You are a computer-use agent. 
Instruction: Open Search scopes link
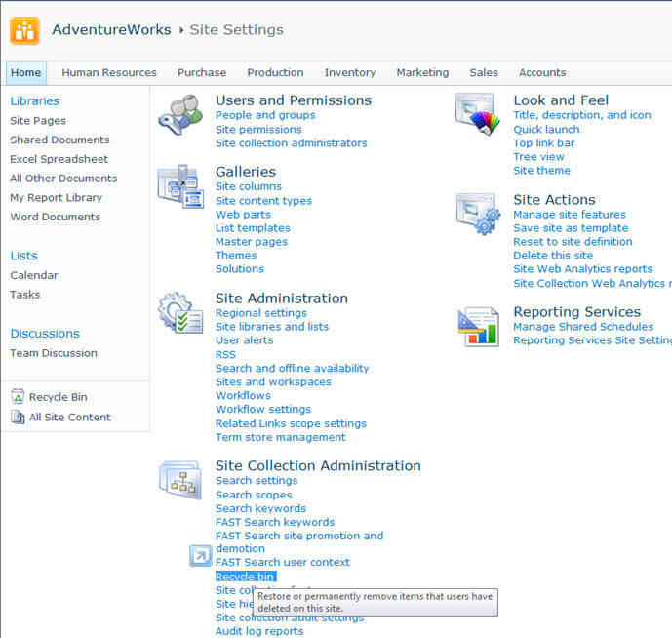coord(254,495)
